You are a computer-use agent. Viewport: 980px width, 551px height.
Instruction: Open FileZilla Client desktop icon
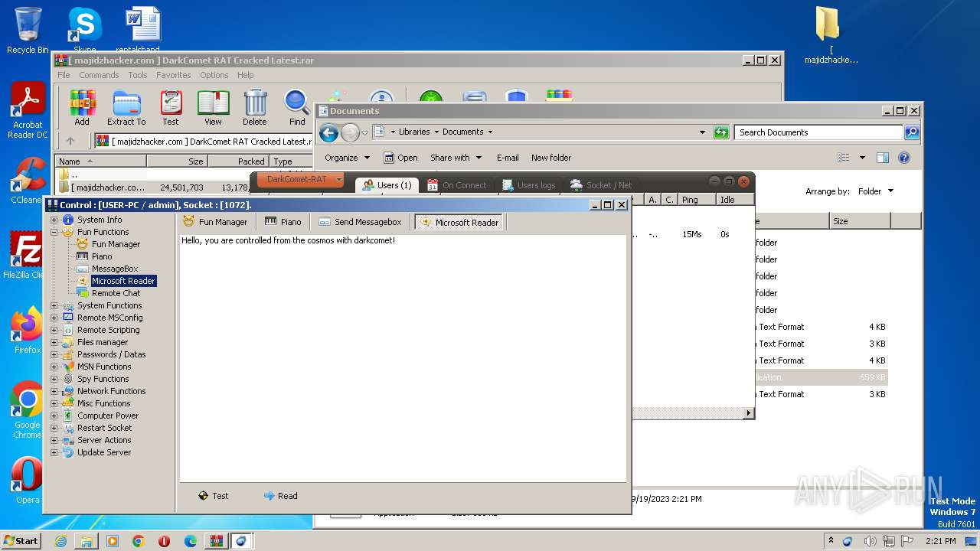pos(26,256)
